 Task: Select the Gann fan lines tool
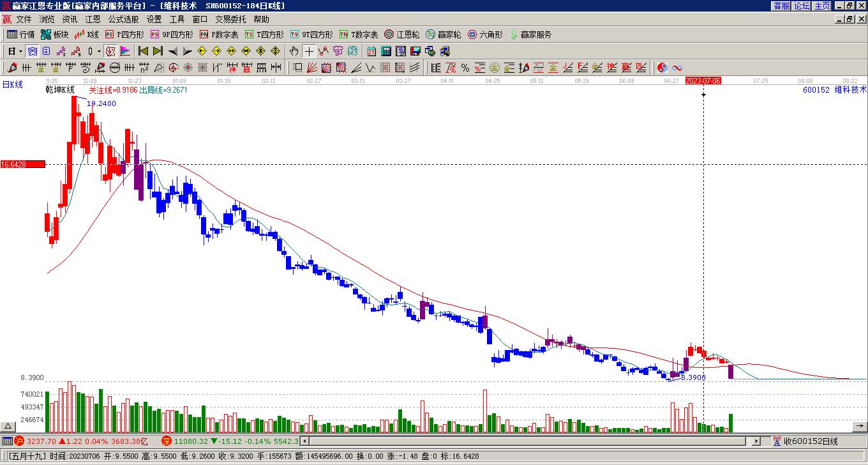[x=311, y=68]
